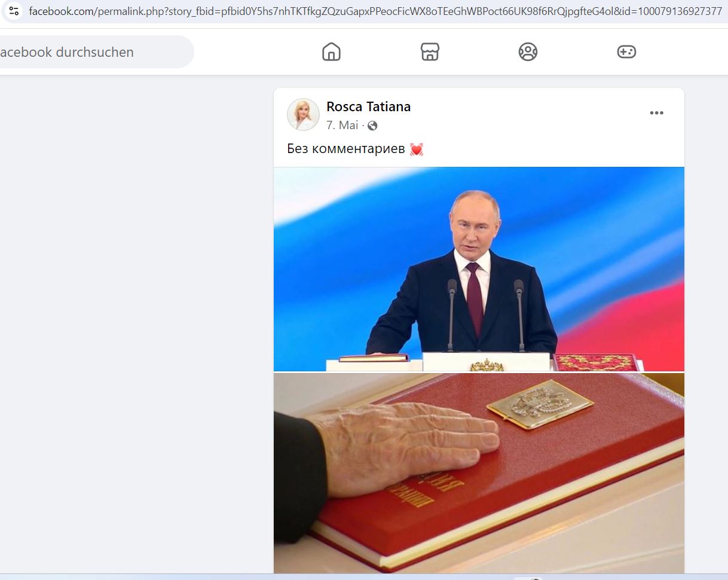The width and height of the screenshot is (728, 580).
Task: Click the Facebook search field
Action: (96, 52)
